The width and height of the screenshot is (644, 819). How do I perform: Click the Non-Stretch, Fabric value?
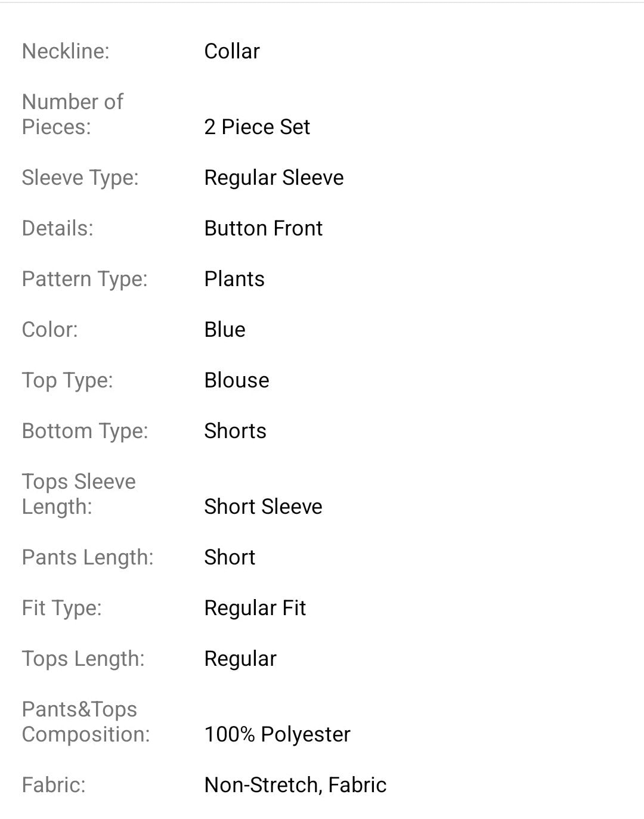point(295,785)
